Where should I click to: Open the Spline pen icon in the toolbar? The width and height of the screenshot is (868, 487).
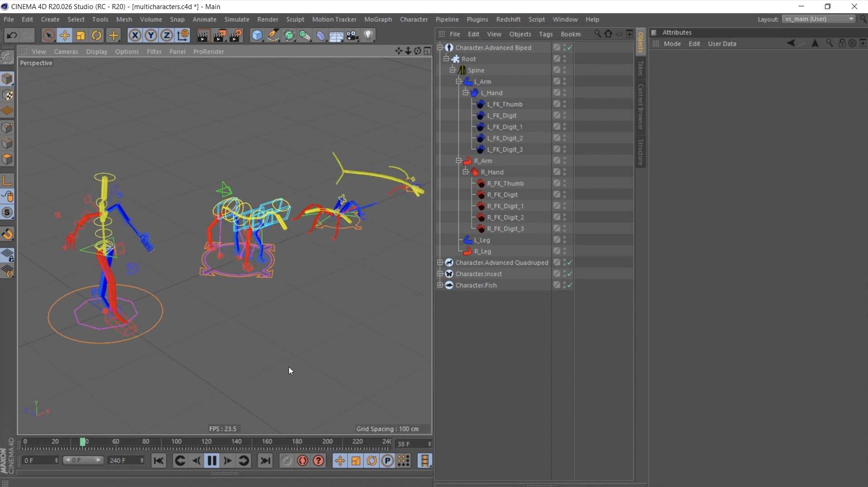click(x=274, y=35)
